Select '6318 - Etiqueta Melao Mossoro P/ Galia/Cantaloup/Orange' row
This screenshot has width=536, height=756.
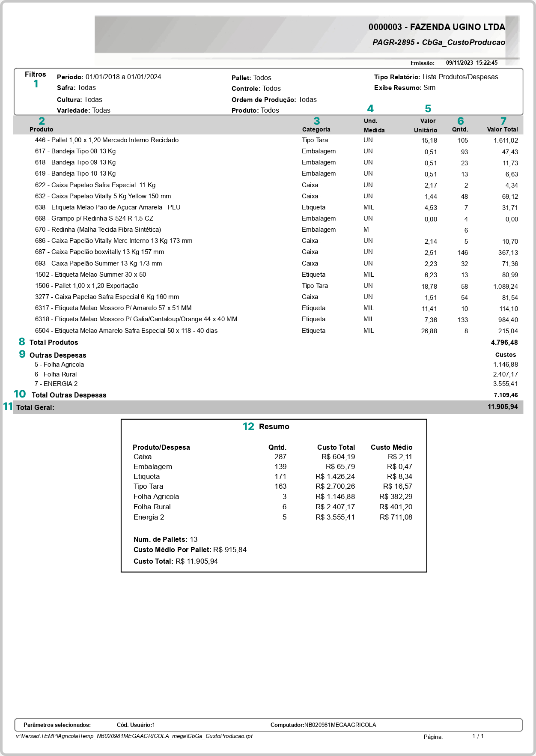tap(136, 319)
